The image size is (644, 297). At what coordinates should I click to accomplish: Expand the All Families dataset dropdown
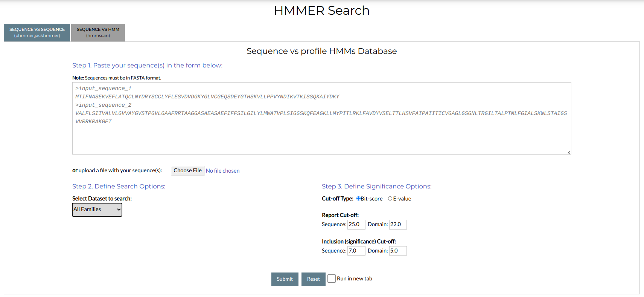tap(97, 210)
